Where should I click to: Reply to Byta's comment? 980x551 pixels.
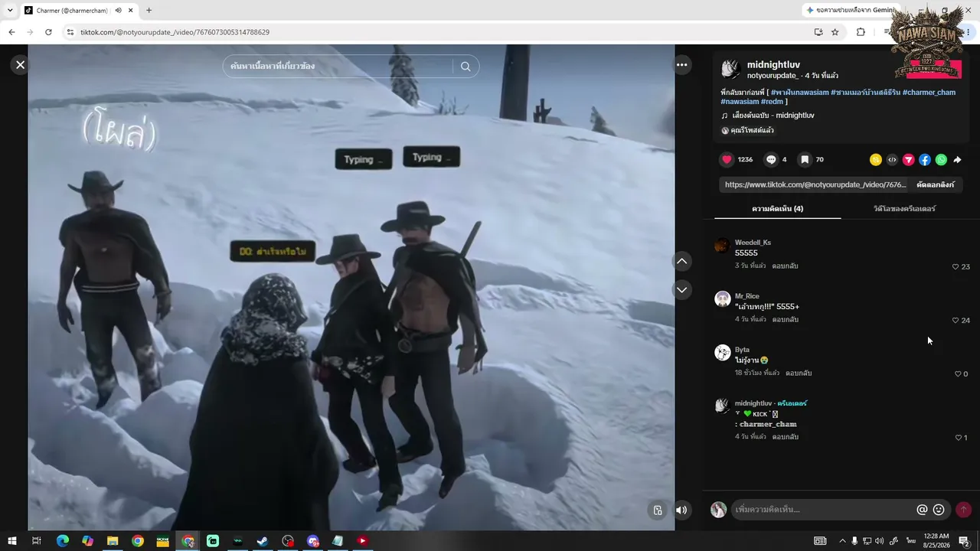(x=799, y=373)
